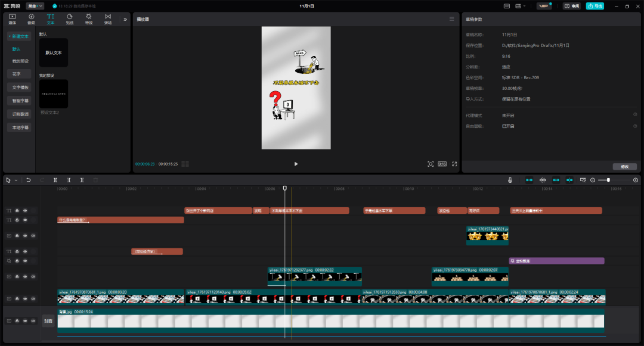Click the fullscreen preview icon in player

tap(454, 164)
